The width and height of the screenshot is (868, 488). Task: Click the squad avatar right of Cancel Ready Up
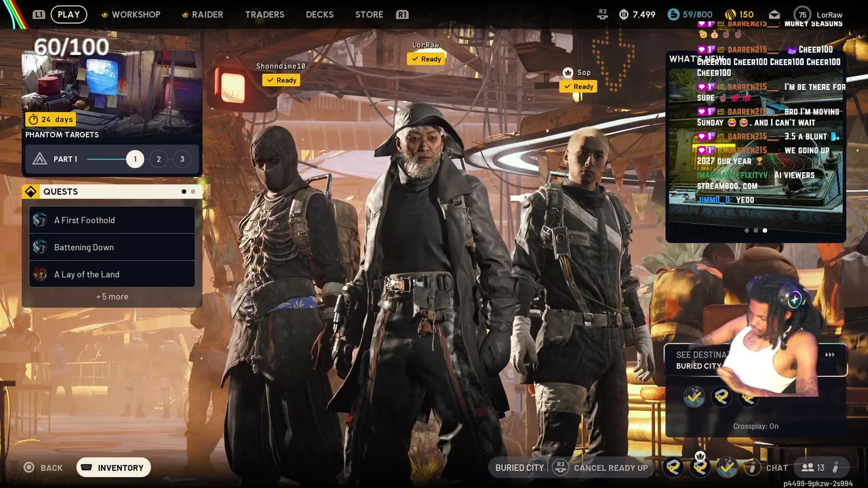pos(673,466)
